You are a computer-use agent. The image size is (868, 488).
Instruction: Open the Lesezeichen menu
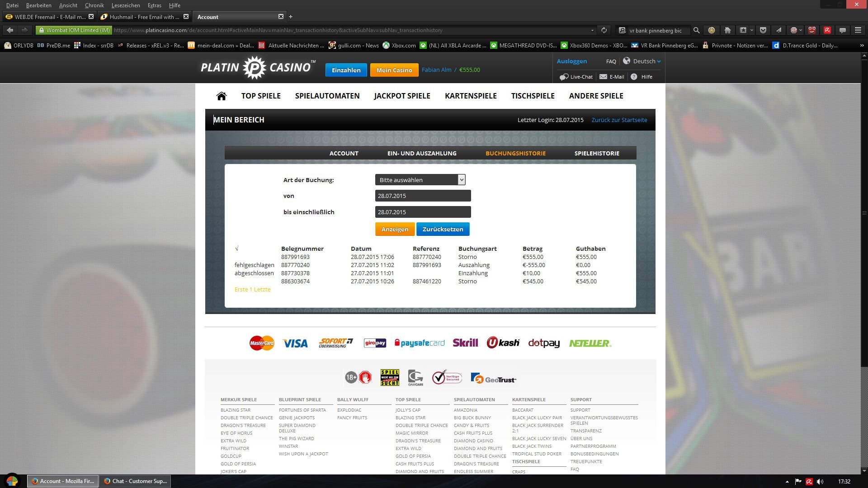126,5
